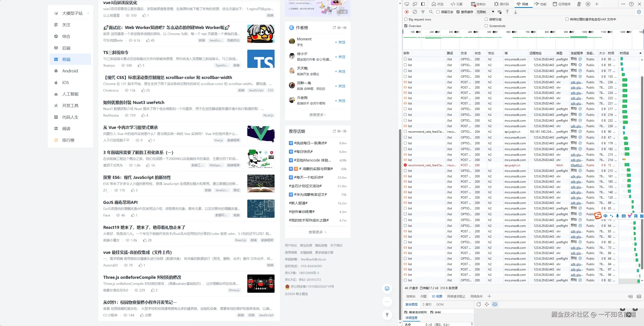
Task: Follow the author Moment
Action: 340,42
